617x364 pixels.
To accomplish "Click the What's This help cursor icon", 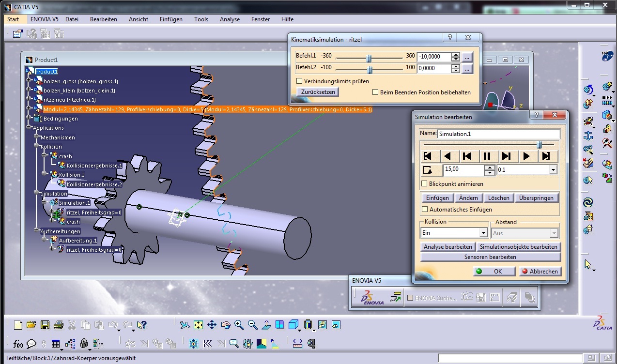I will (141, 325).
